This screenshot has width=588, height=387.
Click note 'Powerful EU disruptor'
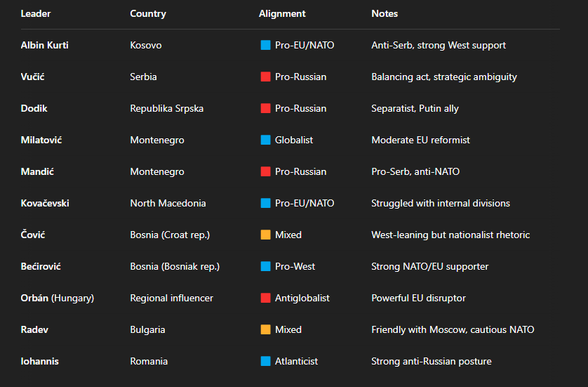418,298
